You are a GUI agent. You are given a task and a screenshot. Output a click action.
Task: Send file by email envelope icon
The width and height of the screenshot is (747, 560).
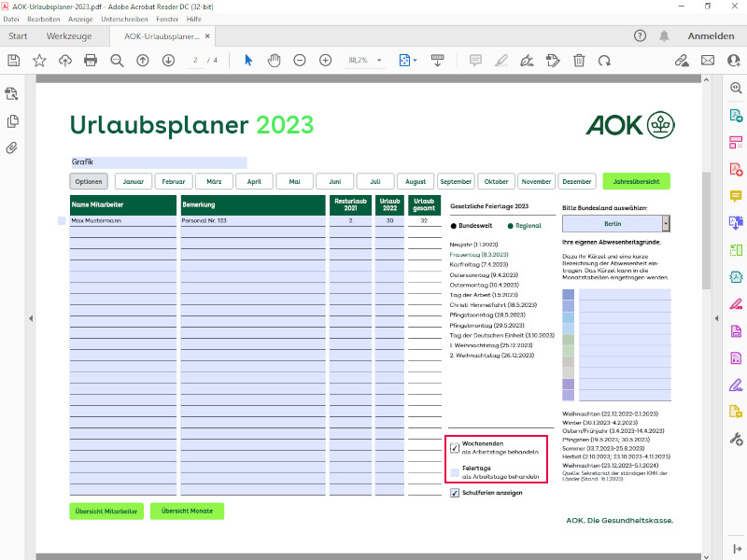[708, 61]
